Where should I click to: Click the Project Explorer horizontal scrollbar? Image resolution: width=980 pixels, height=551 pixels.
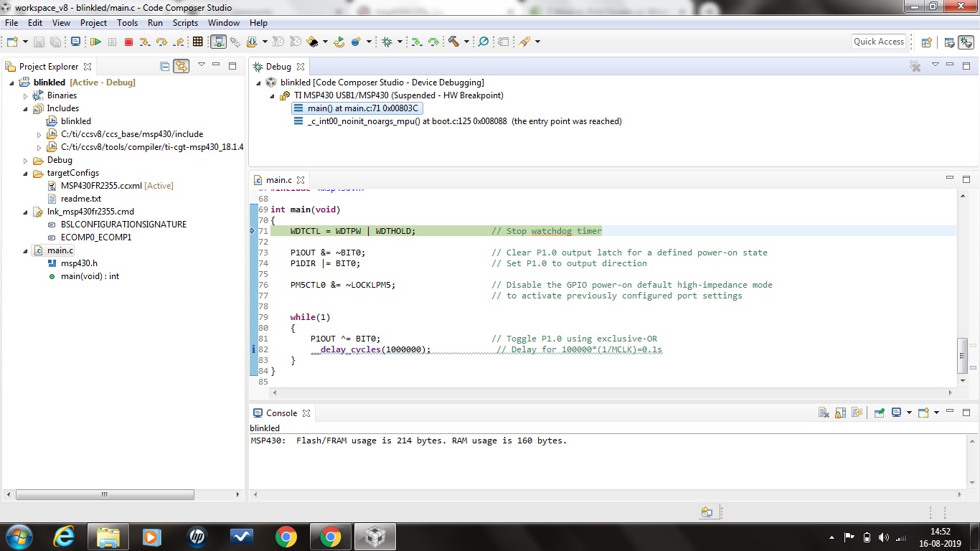(105, 495)
